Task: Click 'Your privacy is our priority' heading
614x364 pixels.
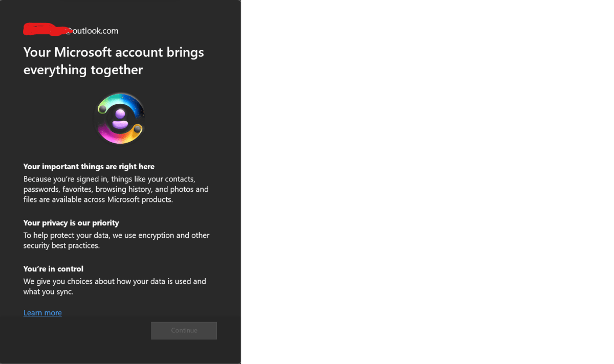Action: [x=71, y=223]
